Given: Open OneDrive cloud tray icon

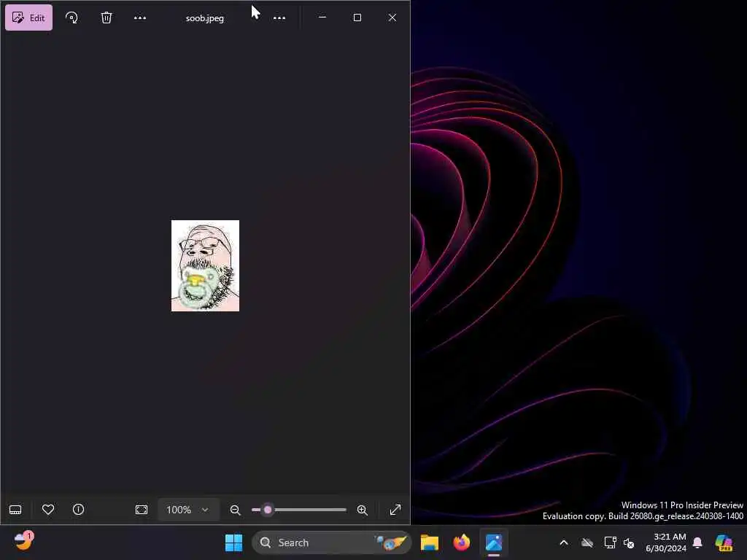Looking at the screenshot, I should tap(587, 542).
